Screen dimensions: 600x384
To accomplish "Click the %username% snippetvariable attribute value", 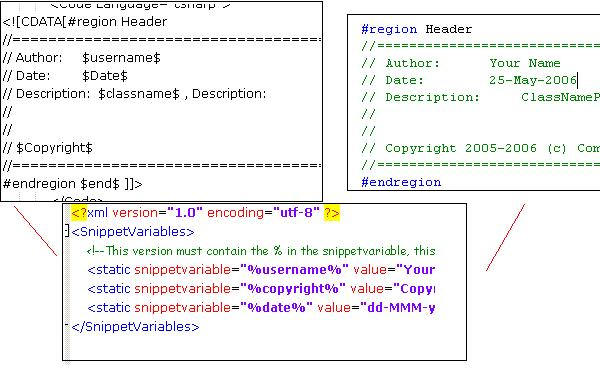I will (294, 270).
